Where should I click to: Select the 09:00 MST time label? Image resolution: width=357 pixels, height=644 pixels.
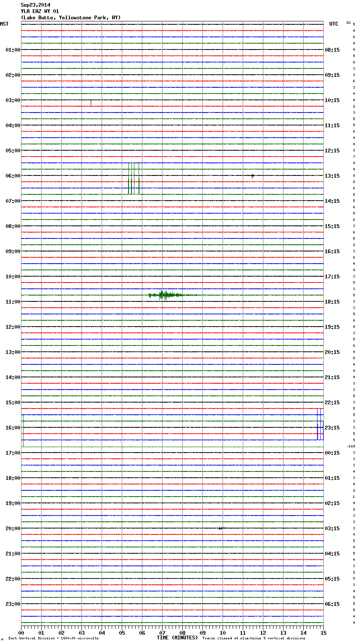(13, 251)
